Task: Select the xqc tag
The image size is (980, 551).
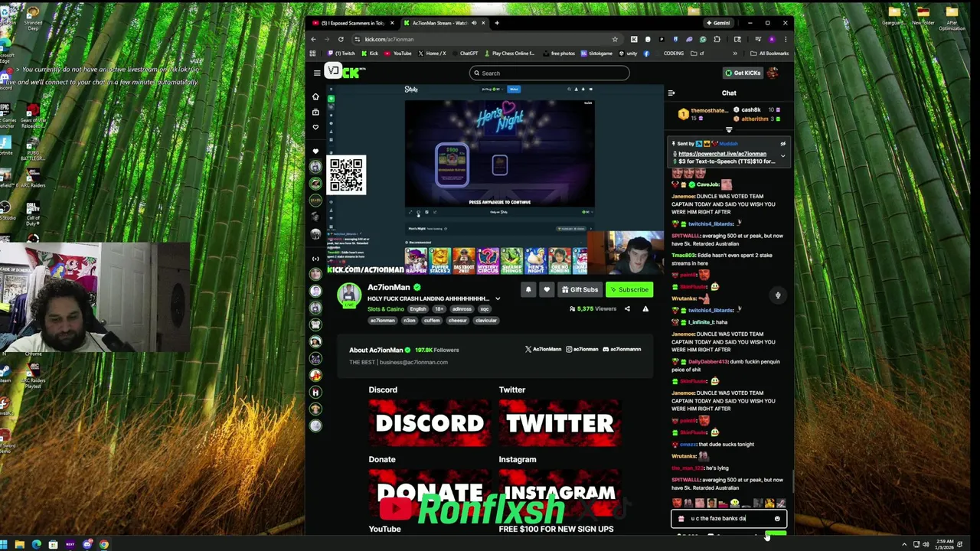Action: pos(484,309)
